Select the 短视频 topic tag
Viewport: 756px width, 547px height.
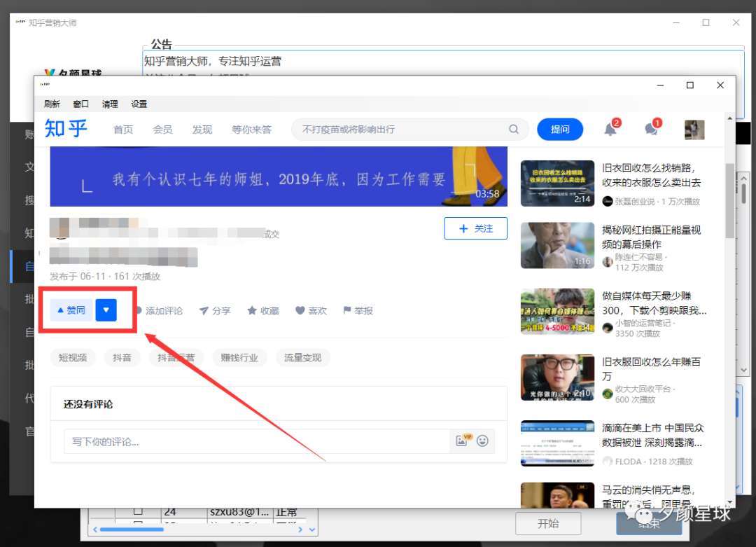click(73, 357)
